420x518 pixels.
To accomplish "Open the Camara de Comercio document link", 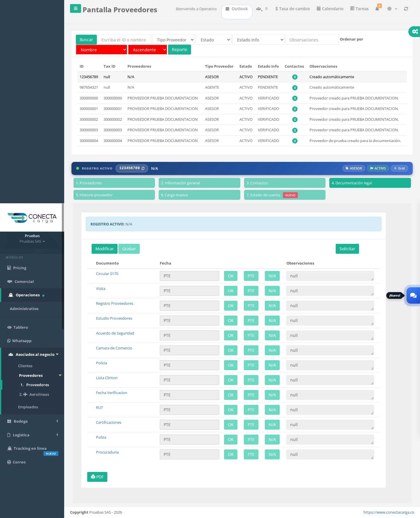I will tap(114, 348).
